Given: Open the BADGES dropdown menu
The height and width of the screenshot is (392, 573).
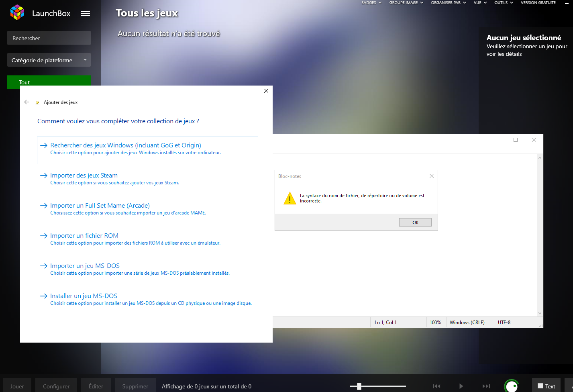Looking at the screenshot, I should 371,3.
